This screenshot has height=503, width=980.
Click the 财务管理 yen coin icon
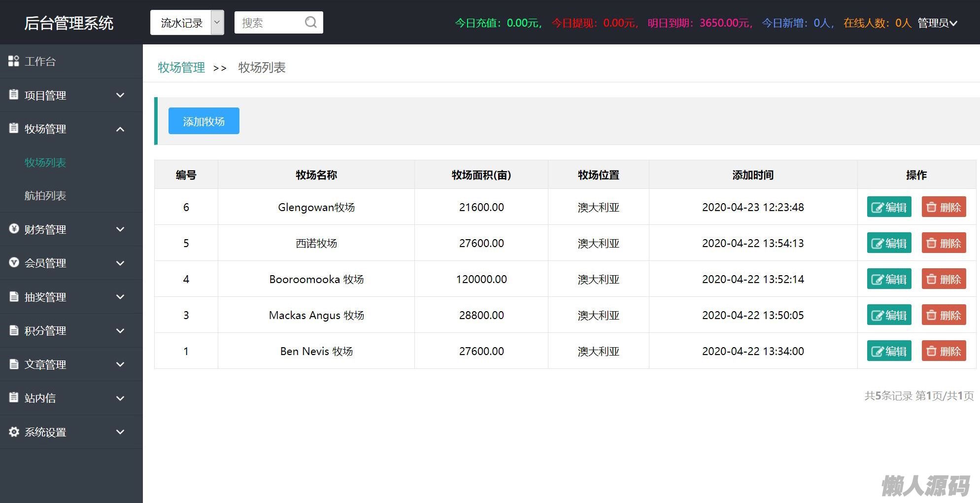pos(14,229)
